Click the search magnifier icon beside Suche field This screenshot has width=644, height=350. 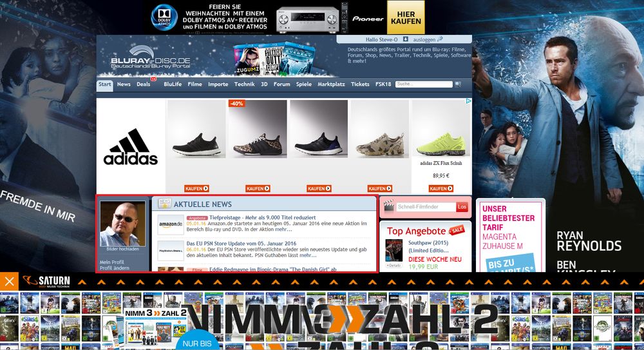(457, 84)
